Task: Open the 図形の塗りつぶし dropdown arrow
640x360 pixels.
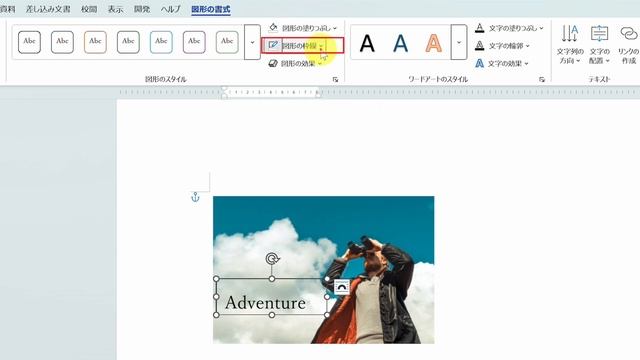Action: (335, 28)
